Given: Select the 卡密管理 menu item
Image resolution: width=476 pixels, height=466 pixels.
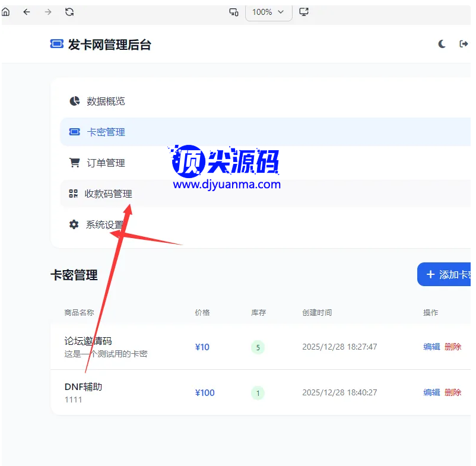Looking at the screenshot, I should [x=106, y=132].
